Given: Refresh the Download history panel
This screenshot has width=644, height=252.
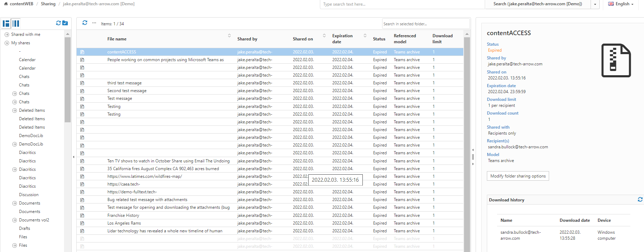Looking at the screenshot, I should (x=640, y=200).
